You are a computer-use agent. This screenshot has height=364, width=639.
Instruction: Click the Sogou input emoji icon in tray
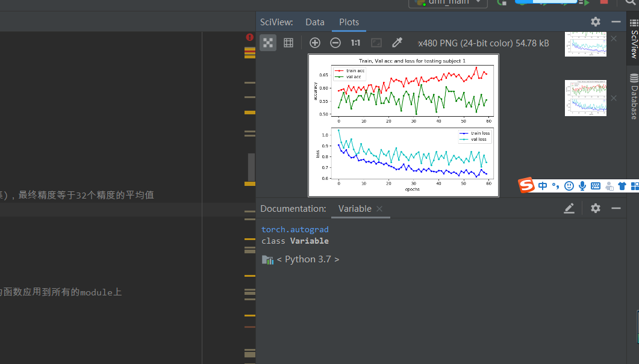[x=569, y=185]
